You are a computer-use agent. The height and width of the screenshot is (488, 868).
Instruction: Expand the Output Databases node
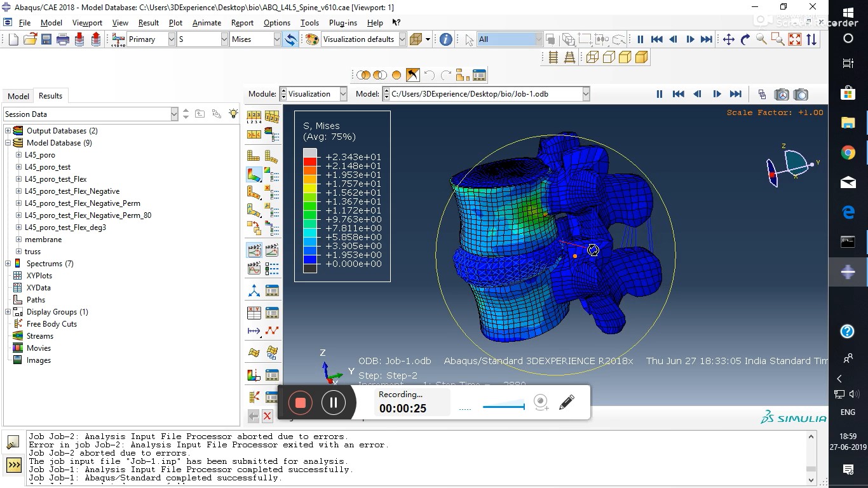click(x=8, y=131)
